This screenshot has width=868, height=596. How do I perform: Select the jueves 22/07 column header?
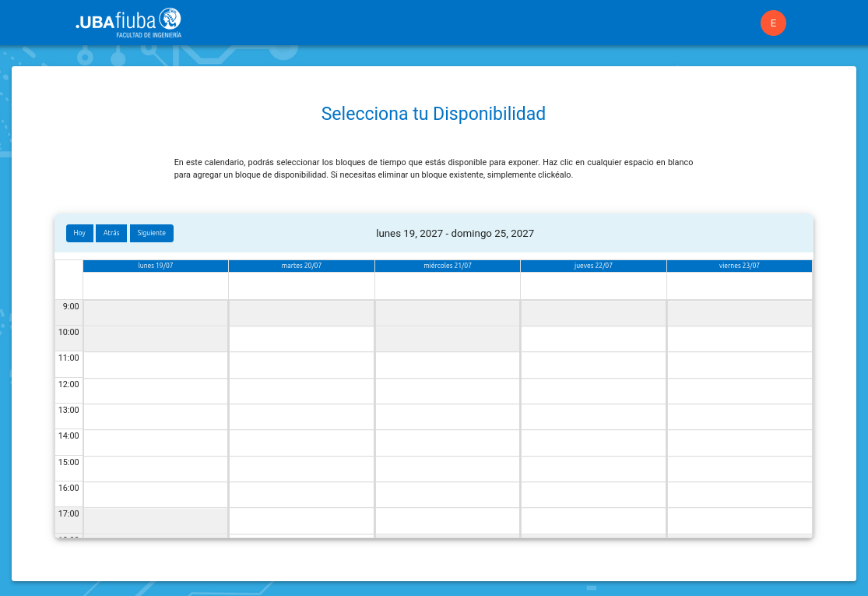(x=593, y=266)
